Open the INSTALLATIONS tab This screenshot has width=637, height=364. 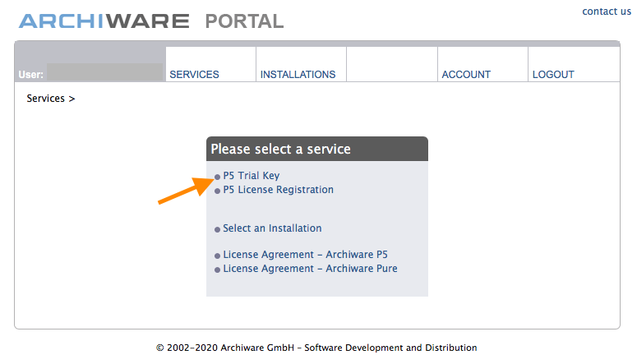pyautogui.click(x=298, y=74)
